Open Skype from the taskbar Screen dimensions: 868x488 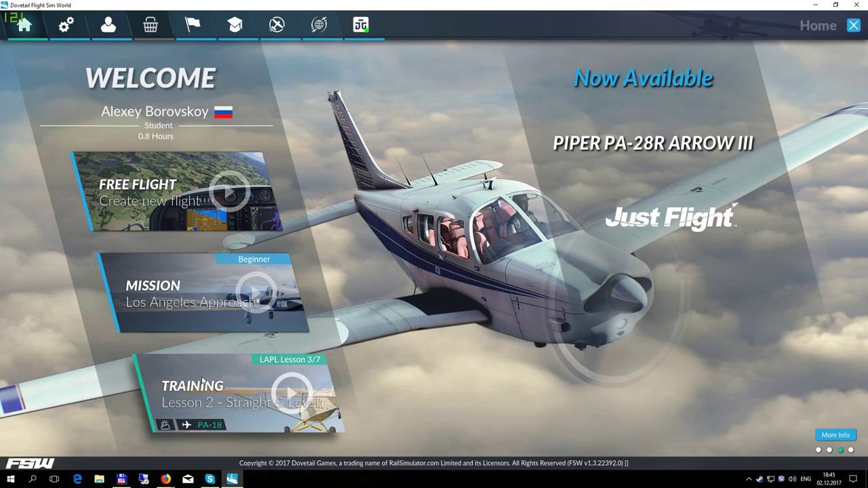point(210,479)
